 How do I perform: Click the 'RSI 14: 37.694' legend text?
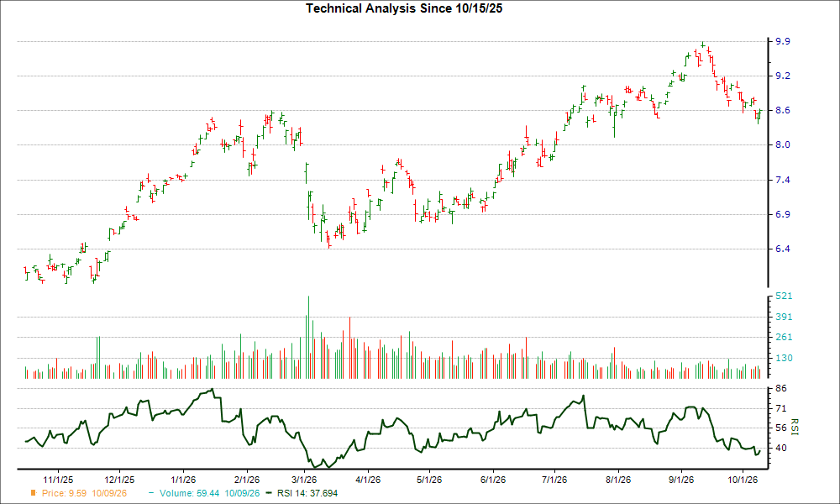pos(307,493)
